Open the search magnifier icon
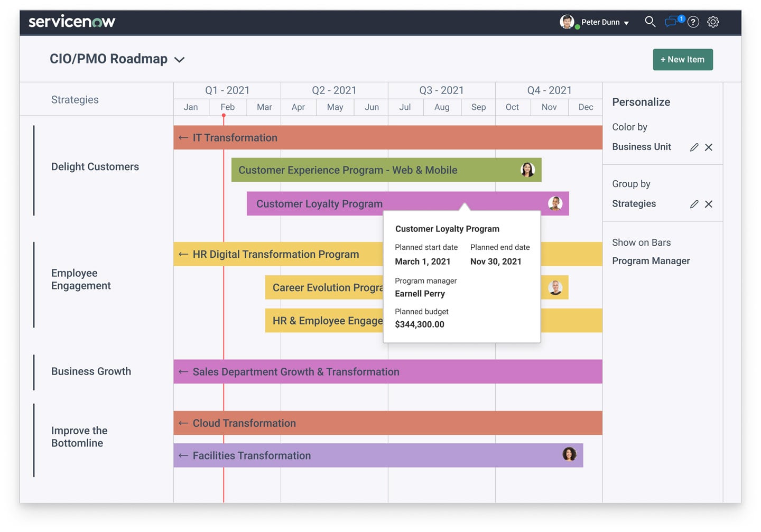 pyautogui.click(x=650, y=22)
